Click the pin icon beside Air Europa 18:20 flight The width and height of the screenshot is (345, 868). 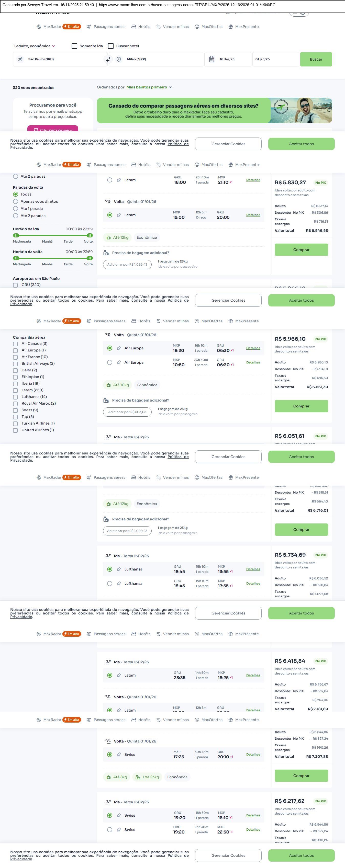pyautogui.click(x=119, y=348)
